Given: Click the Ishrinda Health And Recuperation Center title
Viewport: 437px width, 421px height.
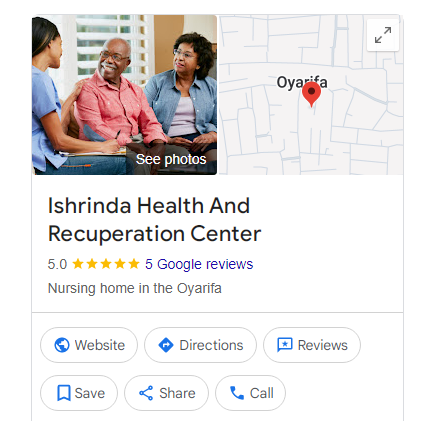Looking at the screenshot, I should pos(154,219).
